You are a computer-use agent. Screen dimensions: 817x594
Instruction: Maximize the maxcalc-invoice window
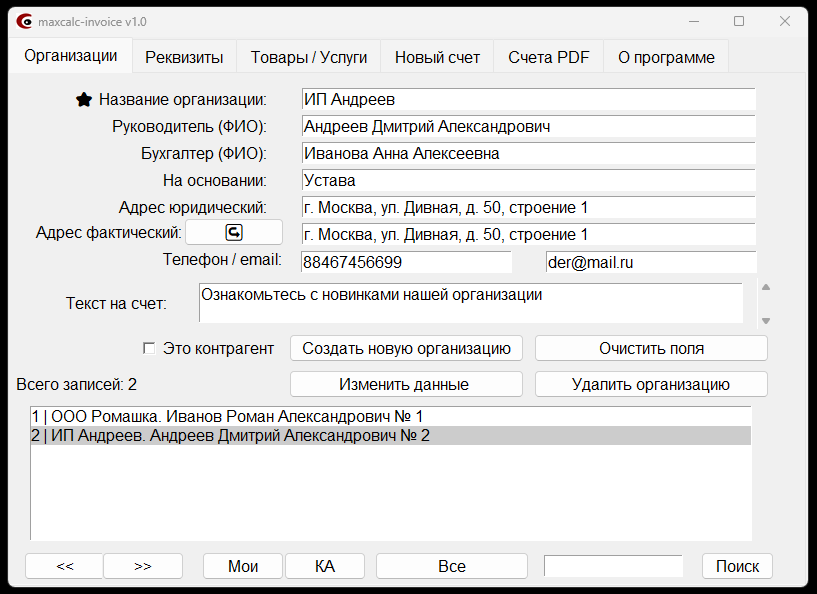(739, 21)
